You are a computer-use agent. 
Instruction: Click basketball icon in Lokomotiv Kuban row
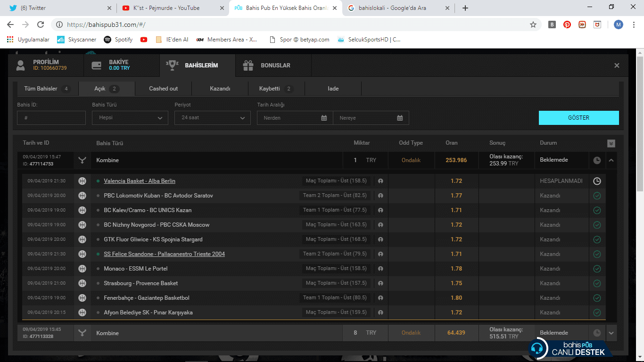[82, 196]
